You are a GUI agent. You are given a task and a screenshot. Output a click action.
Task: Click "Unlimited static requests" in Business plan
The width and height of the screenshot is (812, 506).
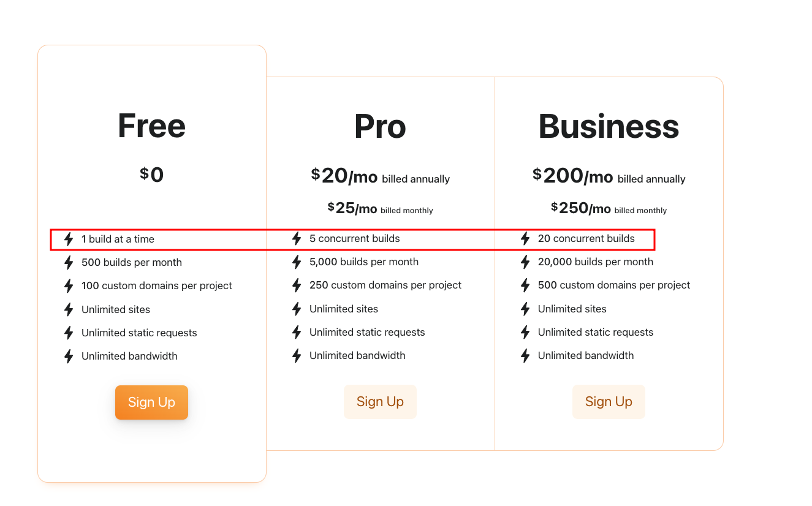(596, 332)
